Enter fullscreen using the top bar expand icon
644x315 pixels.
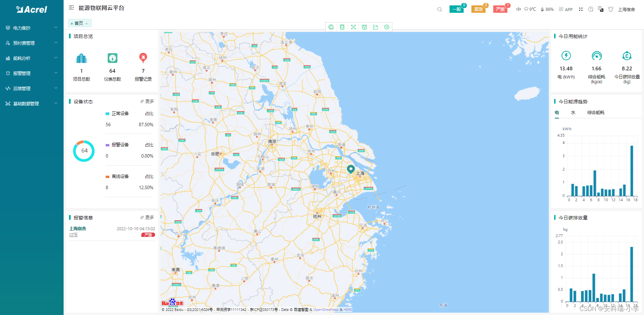pyautogui.click(x=581, y=9)
